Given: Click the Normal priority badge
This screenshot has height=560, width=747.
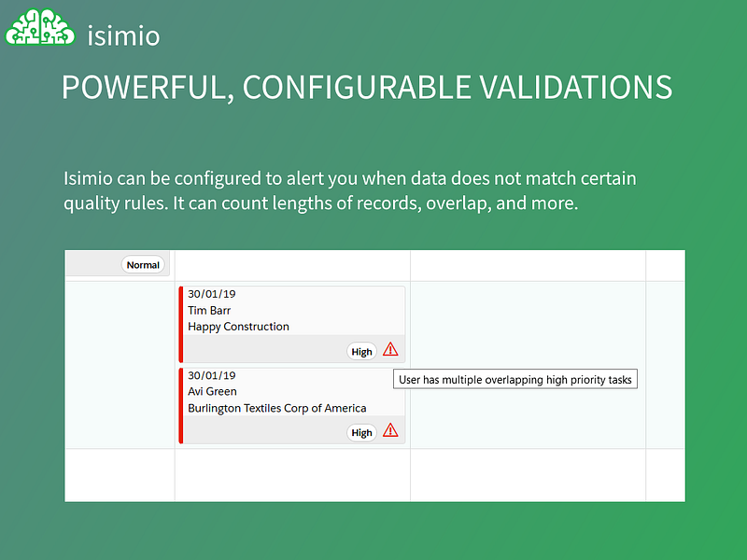Looking at the screenshot, I should coord(143,265).
